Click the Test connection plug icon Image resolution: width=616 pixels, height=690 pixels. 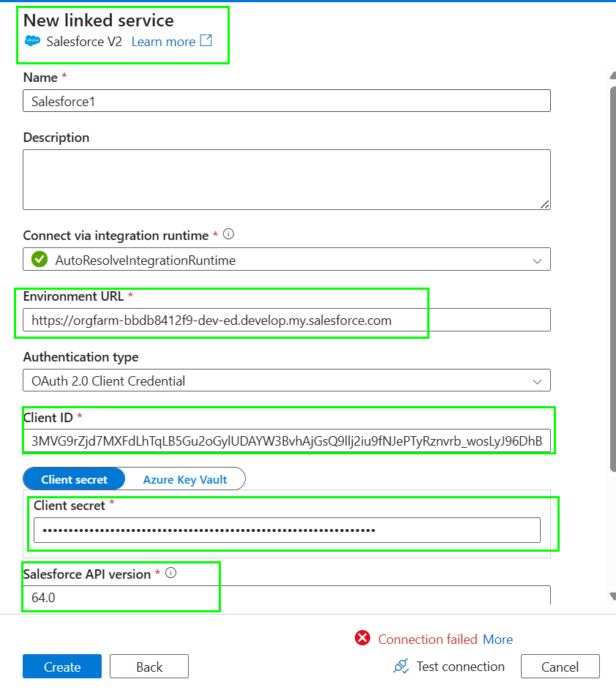tap(401, 667)
